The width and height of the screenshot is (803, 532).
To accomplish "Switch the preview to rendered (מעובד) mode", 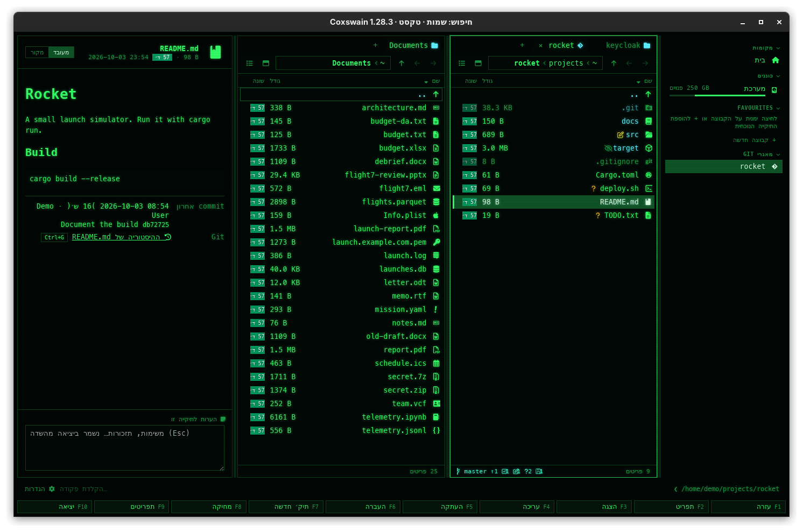I will [x=61, y=52].
